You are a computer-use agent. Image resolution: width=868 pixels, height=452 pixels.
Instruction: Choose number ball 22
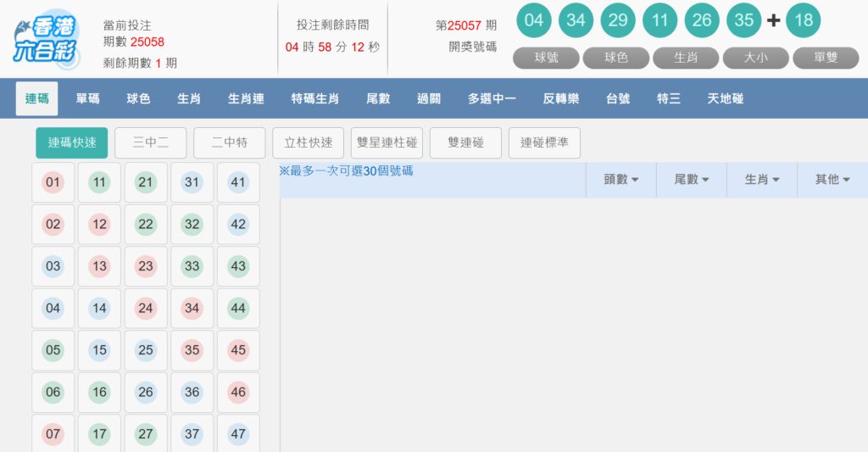pyautogui.click(x=146, y=225)
